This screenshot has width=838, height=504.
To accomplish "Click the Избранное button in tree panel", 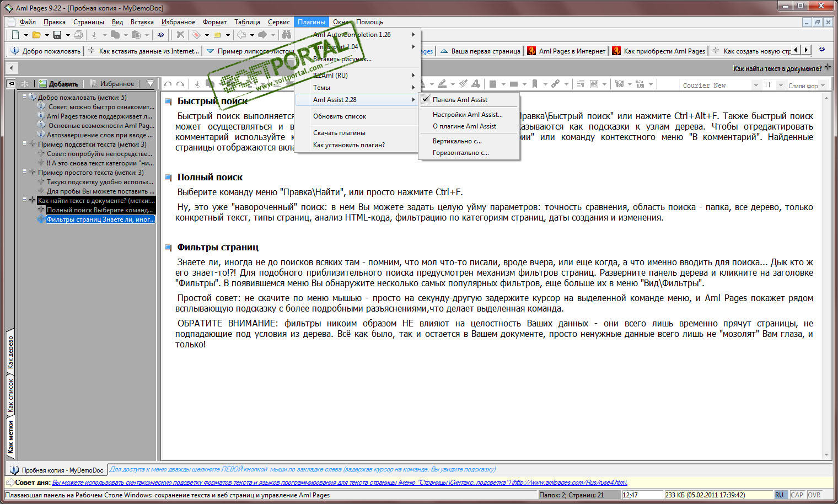I will click(x=112, y=84).
